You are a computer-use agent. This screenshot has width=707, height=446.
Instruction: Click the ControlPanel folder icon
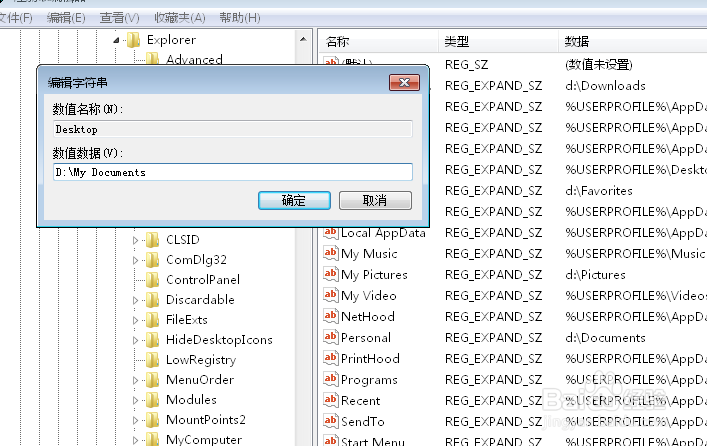[152, 280]
